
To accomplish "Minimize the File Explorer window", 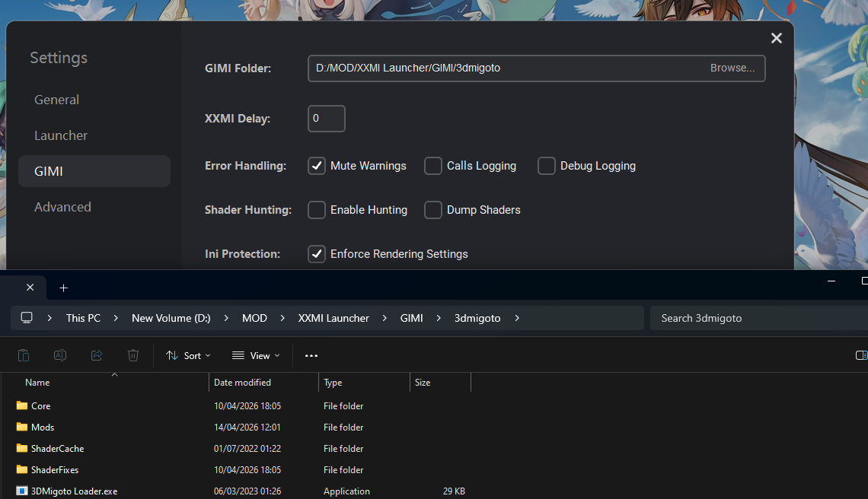I will coord(831,281).
